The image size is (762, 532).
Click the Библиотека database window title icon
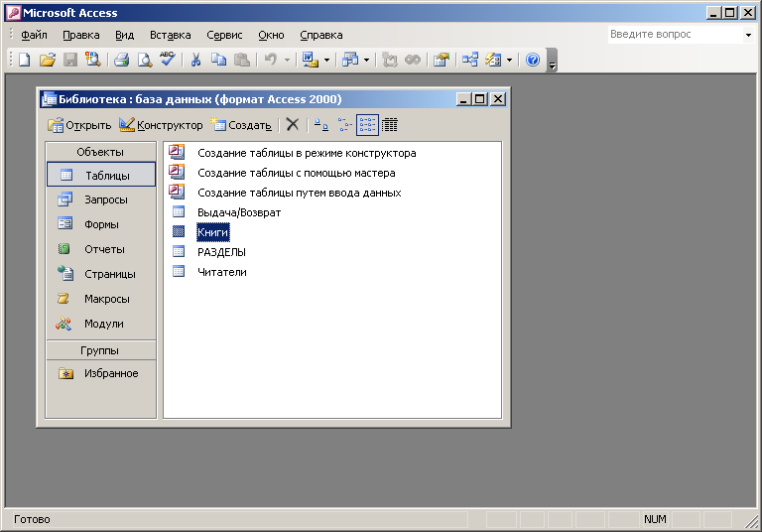coord(49,99)
